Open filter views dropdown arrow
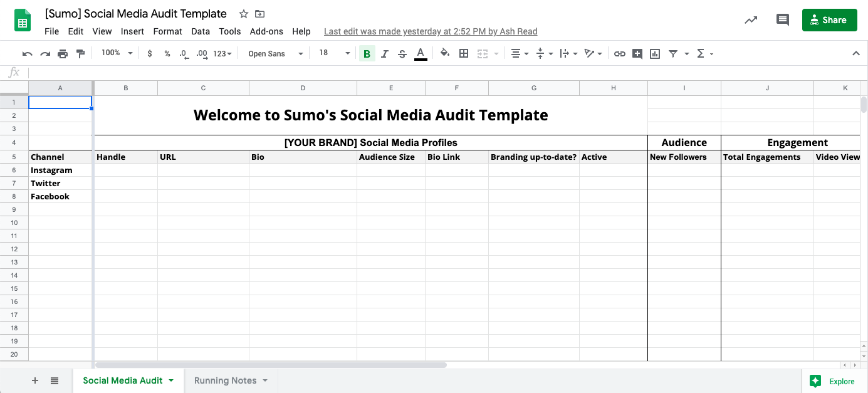The image size is (868, 393). point(687,54)
